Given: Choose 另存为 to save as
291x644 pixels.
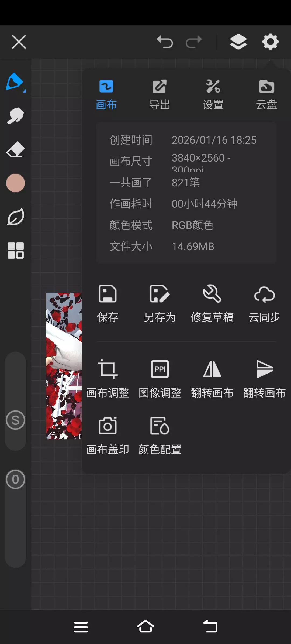Looking at the screenshot, I should tap(160, 303).
